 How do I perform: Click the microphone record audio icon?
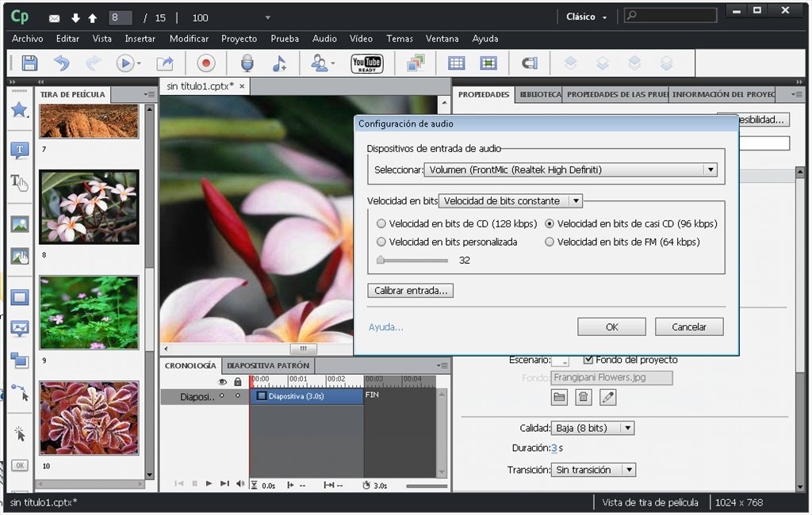click(247, 63)
